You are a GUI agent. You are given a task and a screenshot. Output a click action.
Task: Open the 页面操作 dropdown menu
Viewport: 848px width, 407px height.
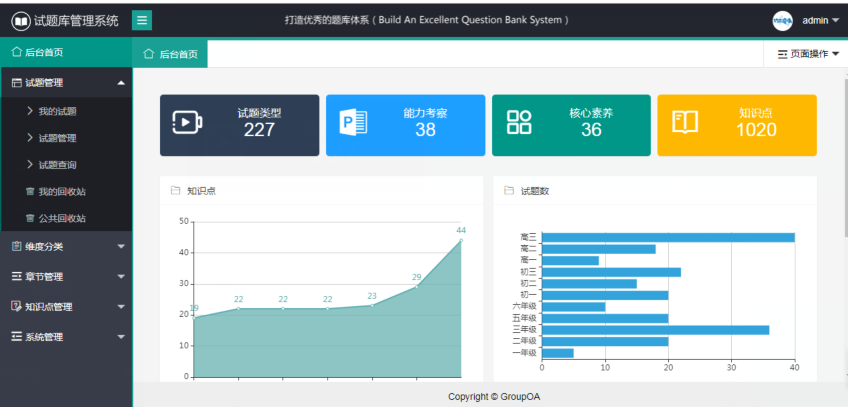808,54
